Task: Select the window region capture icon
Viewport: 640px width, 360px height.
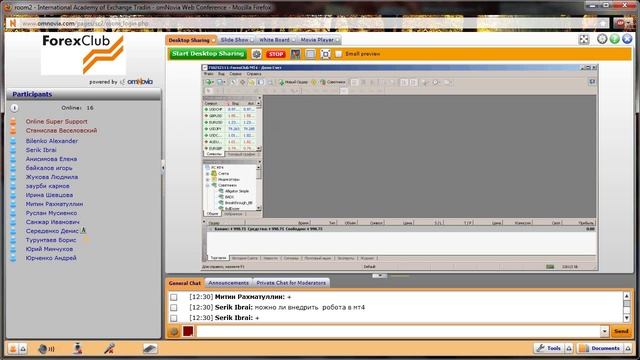Action: (311, 54)
